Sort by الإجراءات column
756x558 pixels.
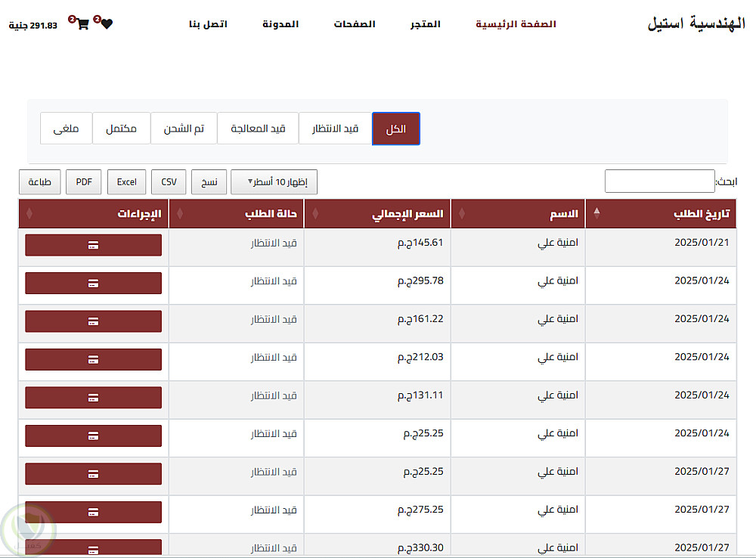click(94, 214)
